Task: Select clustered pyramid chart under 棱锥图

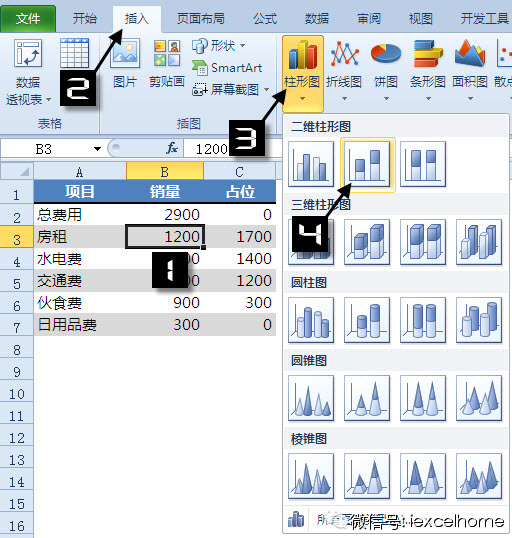Action: [311, 476]
